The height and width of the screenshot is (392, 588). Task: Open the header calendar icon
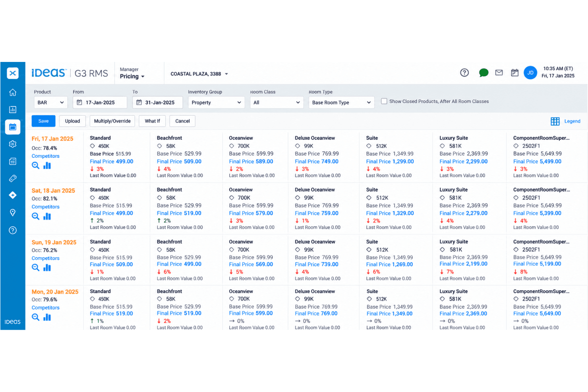[x=514, y=73]
